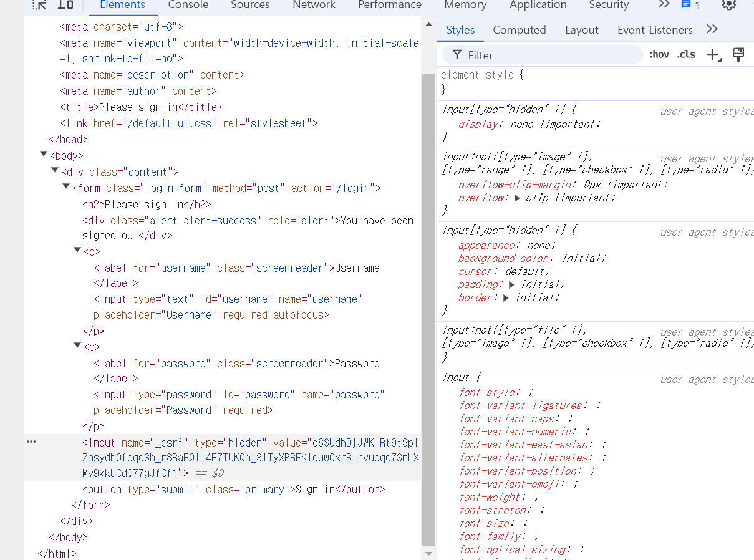Click the background-color initial declaration
The image size is (754, 560).
[x=532, y=258]
